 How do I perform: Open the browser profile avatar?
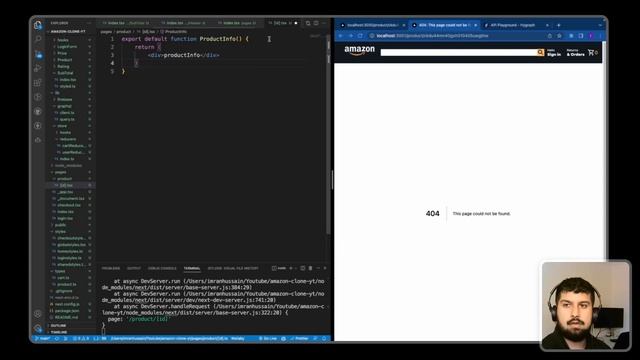(591, 36)
